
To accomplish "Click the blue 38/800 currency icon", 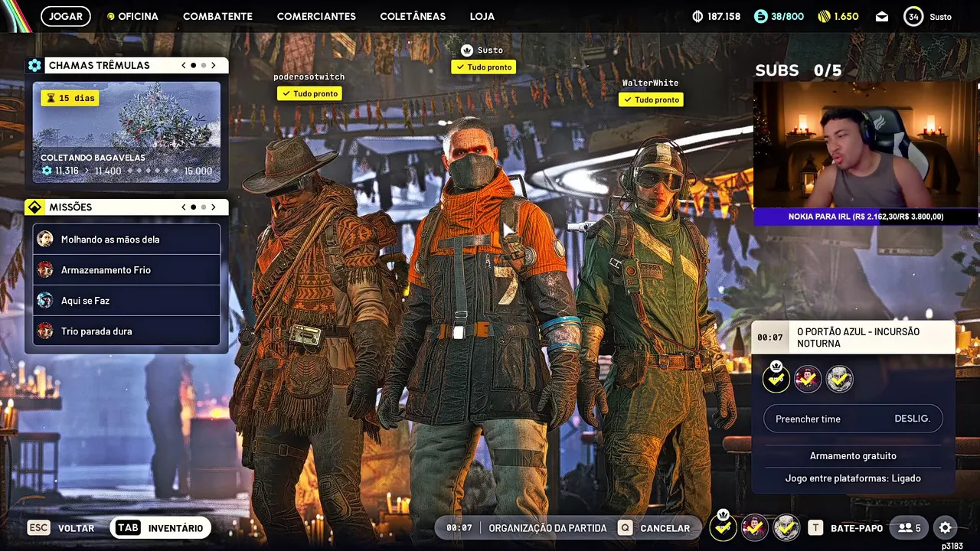I will click(759, 16).
